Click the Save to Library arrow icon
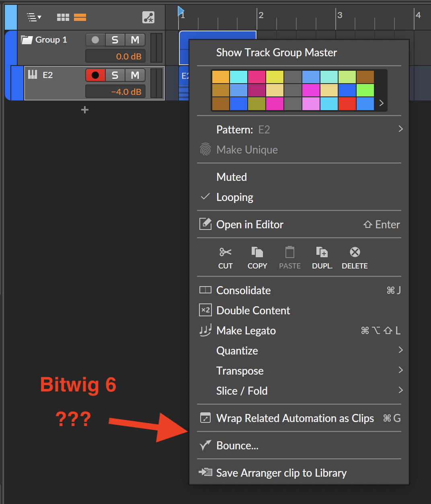 point(205,472)
